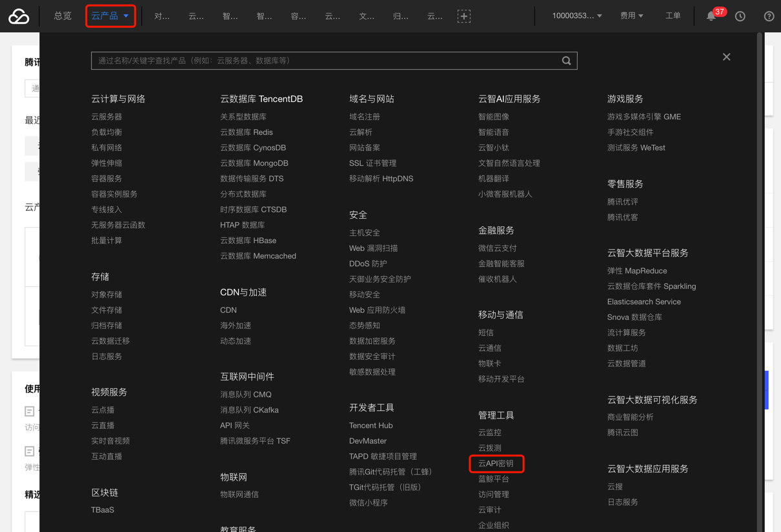
Task: Click the plus icon to add shortcut
Action: 463,16
